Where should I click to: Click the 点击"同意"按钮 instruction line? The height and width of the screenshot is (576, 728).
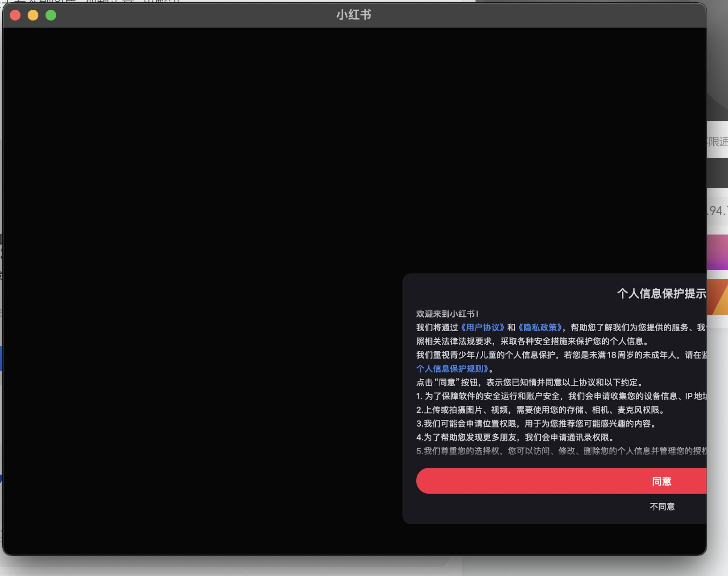pyautogui.click(x=529, y=382)
